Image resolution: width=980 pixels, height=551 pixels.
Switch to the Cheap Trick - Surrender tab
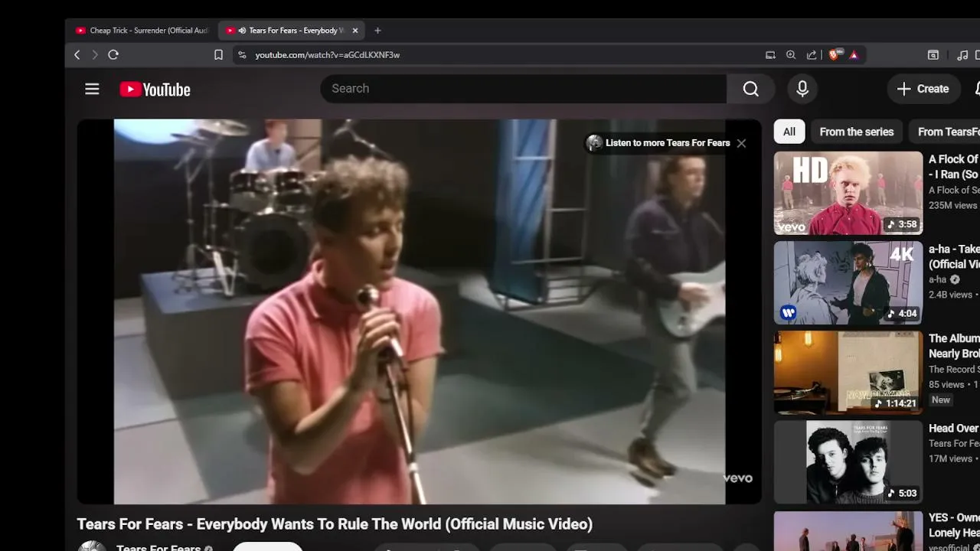pos(142,31)
